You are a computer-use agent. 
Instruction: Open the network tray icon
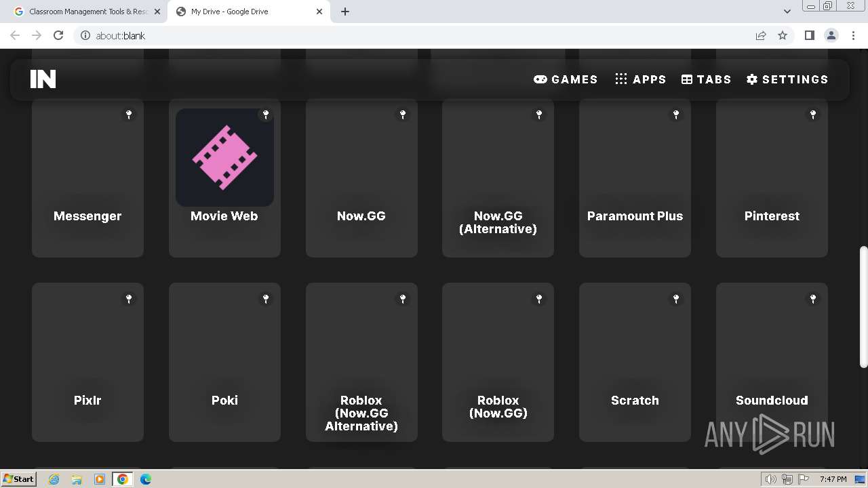[x=787, y=479]
